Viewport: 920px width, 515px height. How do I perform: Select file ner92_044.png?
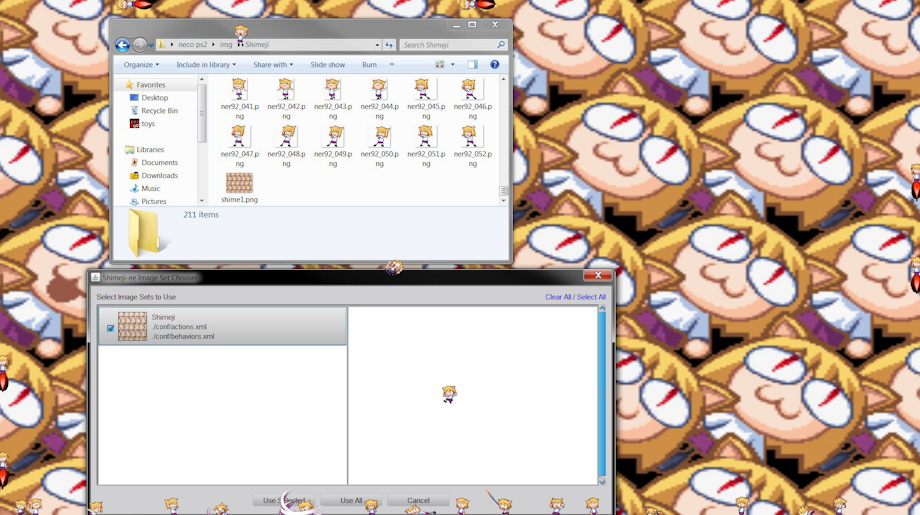click(380, 99)
